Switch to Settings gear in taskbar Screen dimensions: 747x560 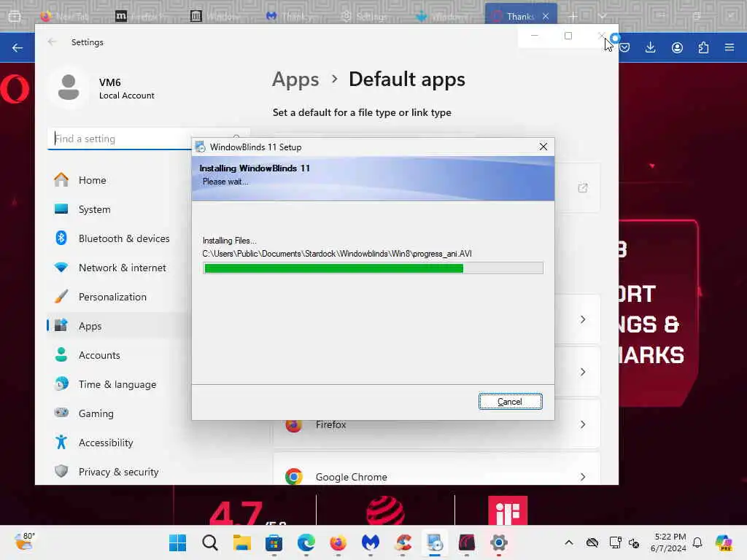tap(499, 542)
